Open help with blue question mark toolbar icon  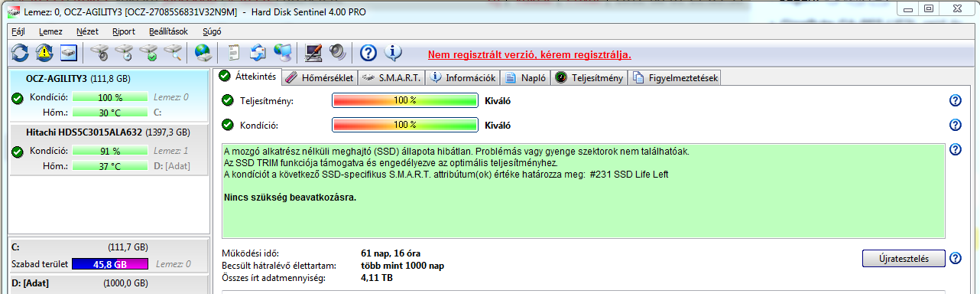coord(368,53)
